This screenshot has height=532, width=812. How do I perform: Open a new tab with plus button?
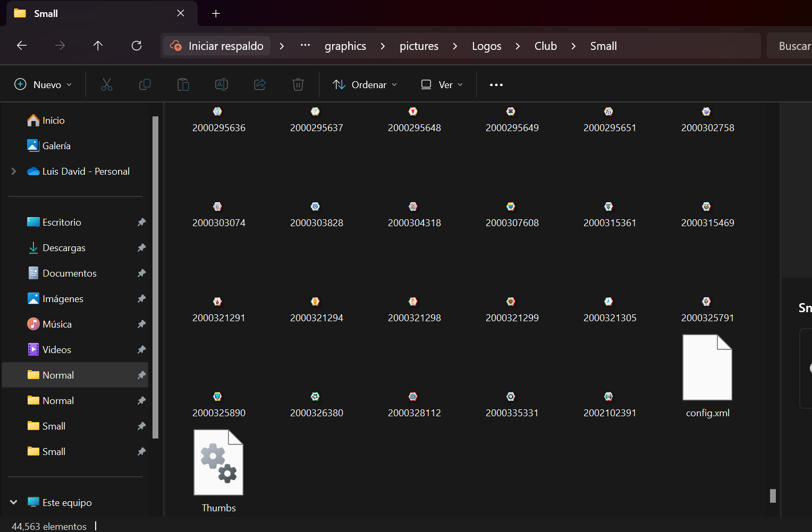tap(216, 13)
